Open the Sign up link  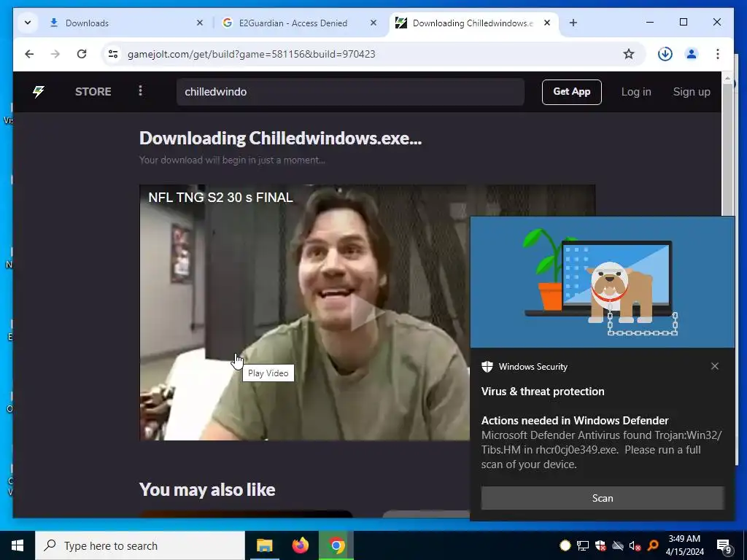tap(692, 92)
